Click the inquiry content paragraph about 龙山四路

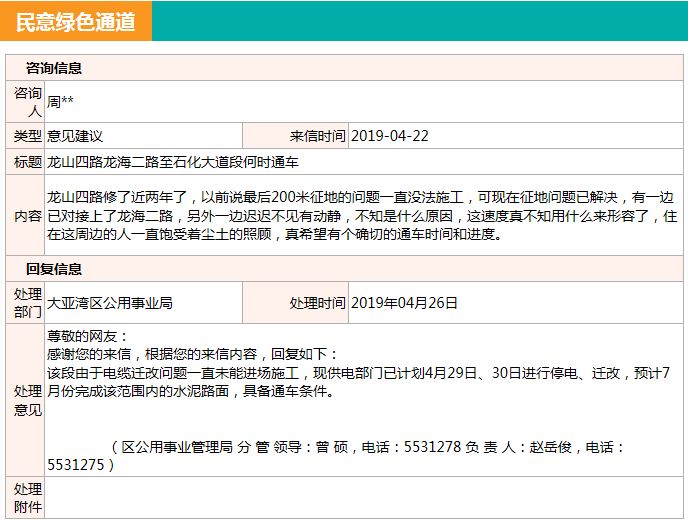pyautogui.click(x=362, y=216)
